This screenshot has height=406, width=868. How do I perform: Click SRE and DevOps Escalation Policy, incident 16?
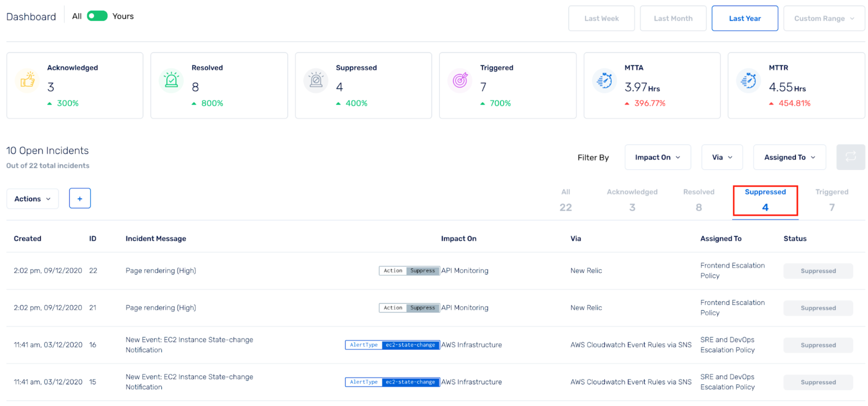click(x=727, y=345)
